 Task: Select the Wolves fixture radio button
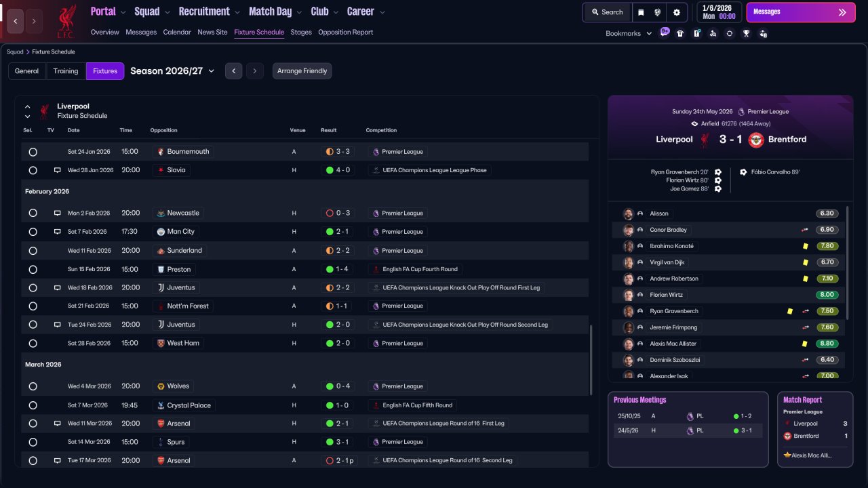[33, 386]
